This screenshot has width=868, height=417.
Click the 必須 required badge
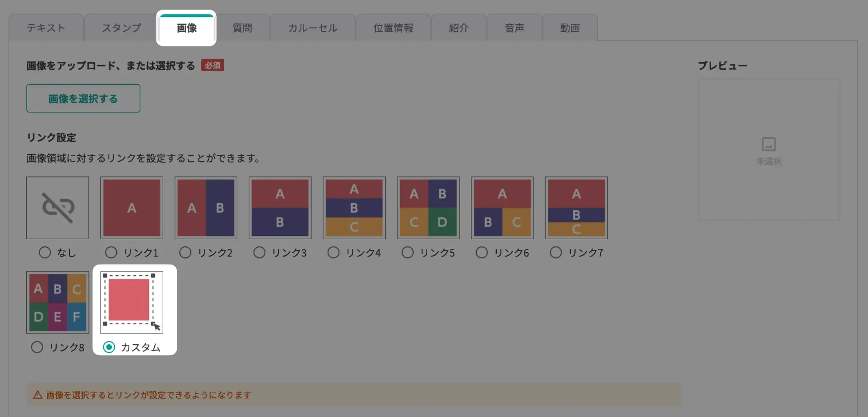[213, 66]
